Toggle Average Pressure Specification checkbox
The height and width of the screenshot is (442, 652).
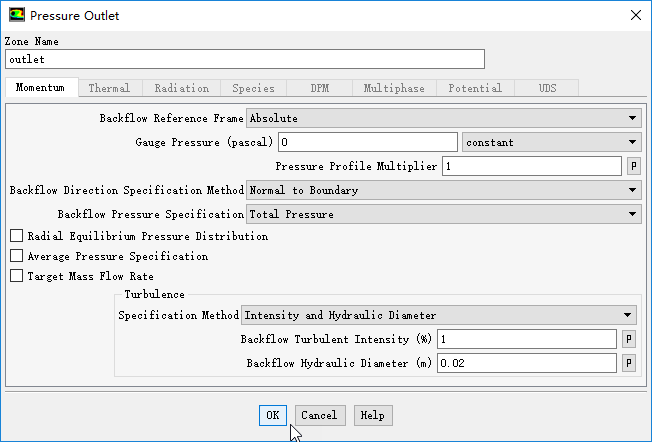(x=16, y=257)
